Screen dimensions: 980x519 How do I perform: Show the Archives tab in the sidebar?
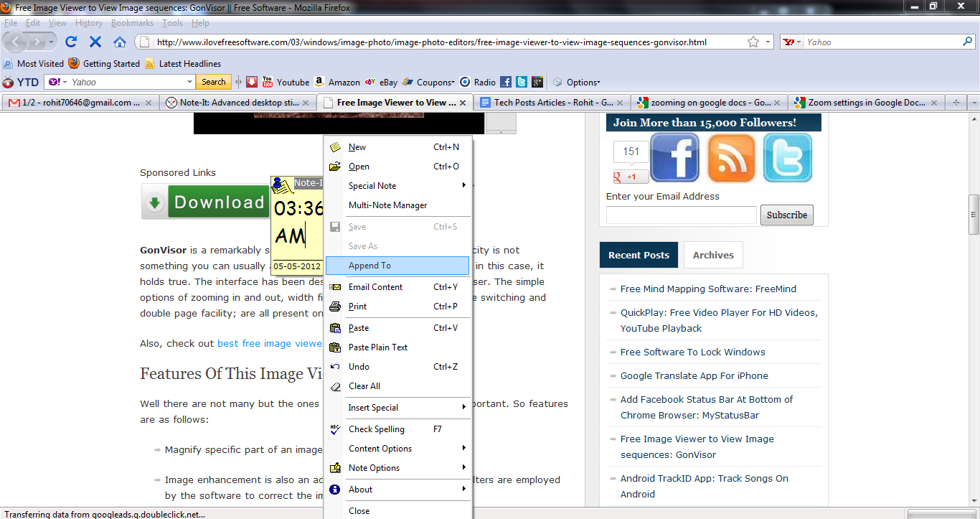tap(713, 255)
